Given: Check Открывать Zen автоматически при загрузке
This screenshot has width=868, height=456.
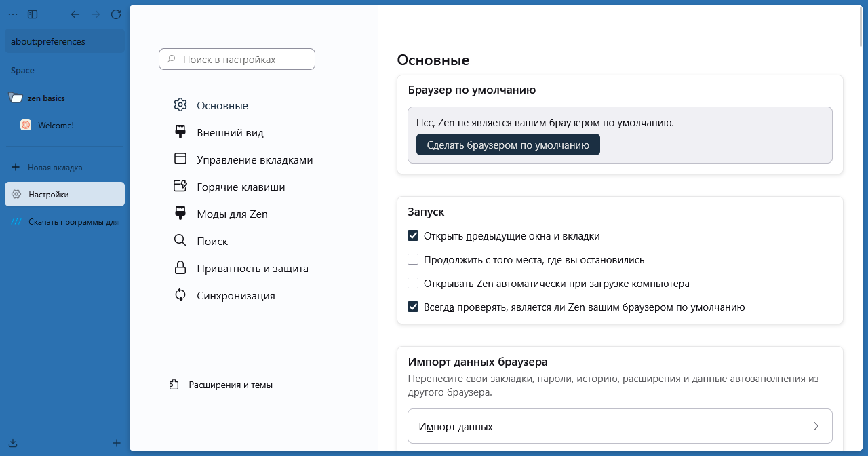Looking at the screenshot, I should point(413,283).
